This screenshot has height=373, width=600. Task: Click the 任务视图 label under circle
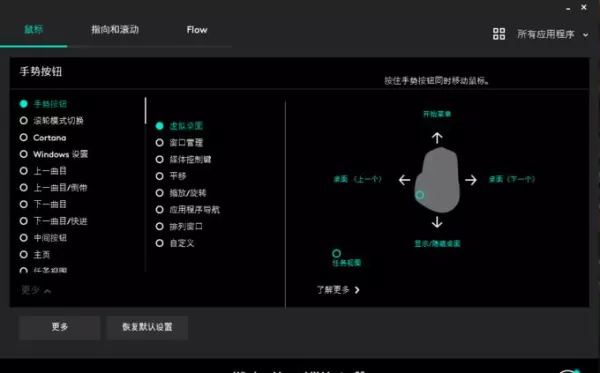[x=346, y=263]
